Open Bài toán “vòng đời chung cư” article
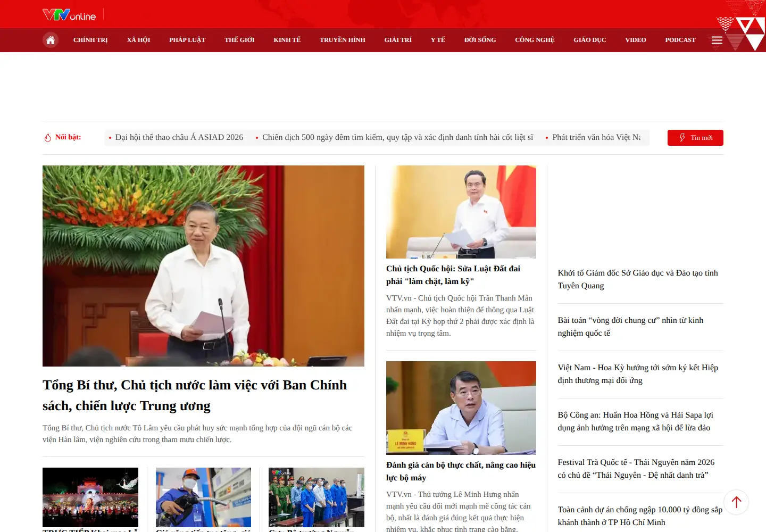766x532 pixels. [x=630, y=327]
